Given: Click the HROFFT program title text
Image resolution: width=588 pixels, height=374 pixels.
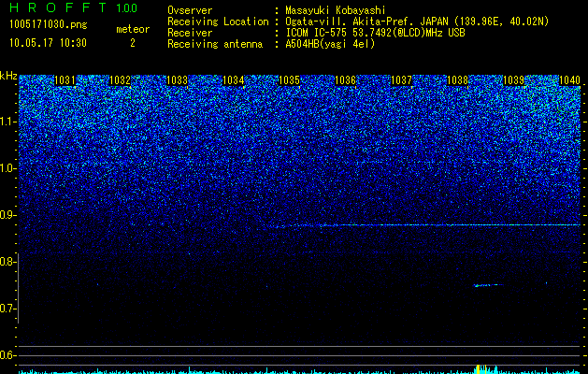Looking at the screenshot, I should pyautogui.click(x=58, y=7).
